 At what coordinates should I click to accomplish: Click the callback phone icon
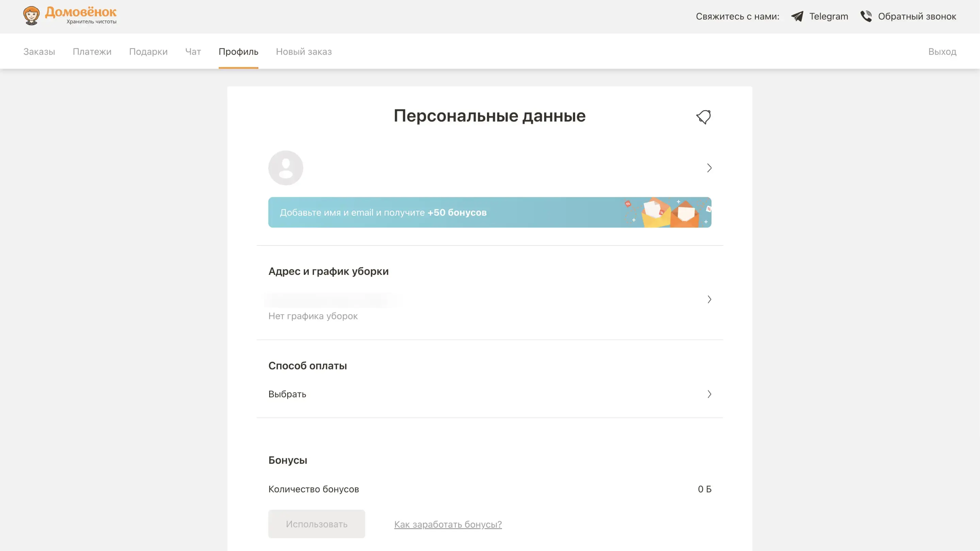point(866,16)
